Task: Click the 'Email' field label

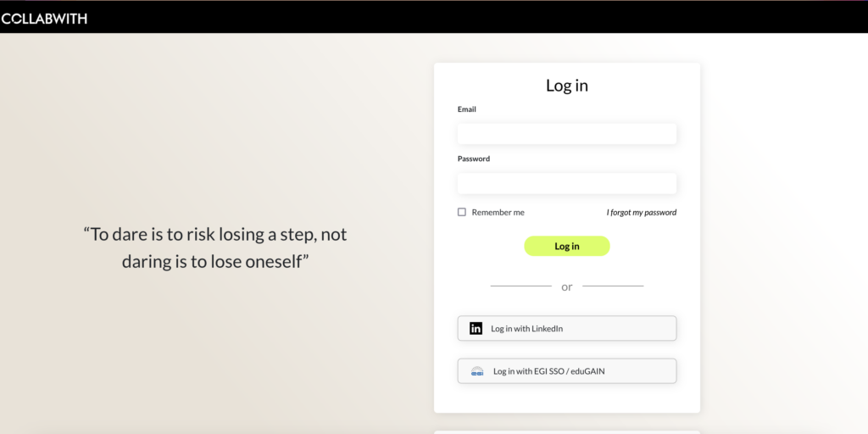Action: (x=467, y=109)
